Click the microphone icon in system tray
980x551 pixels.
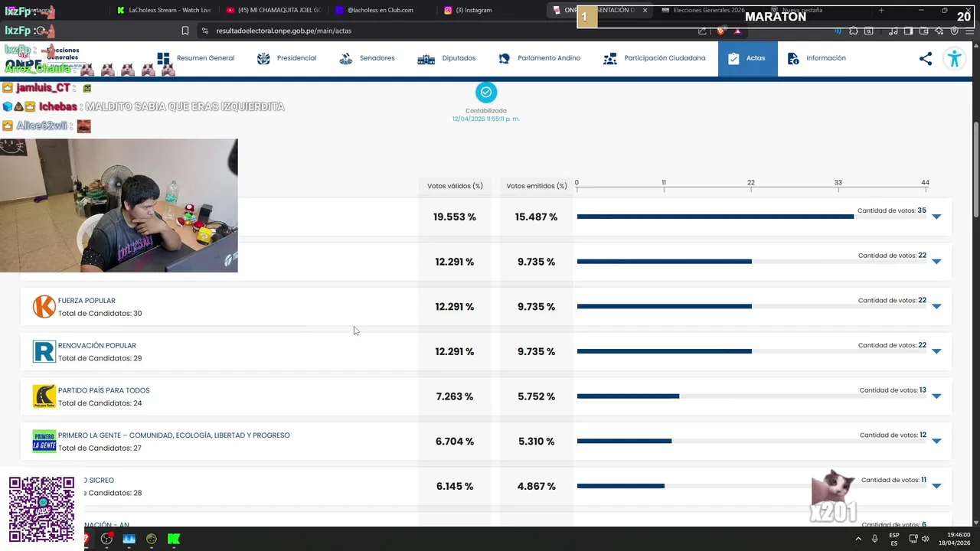point(875,539)
